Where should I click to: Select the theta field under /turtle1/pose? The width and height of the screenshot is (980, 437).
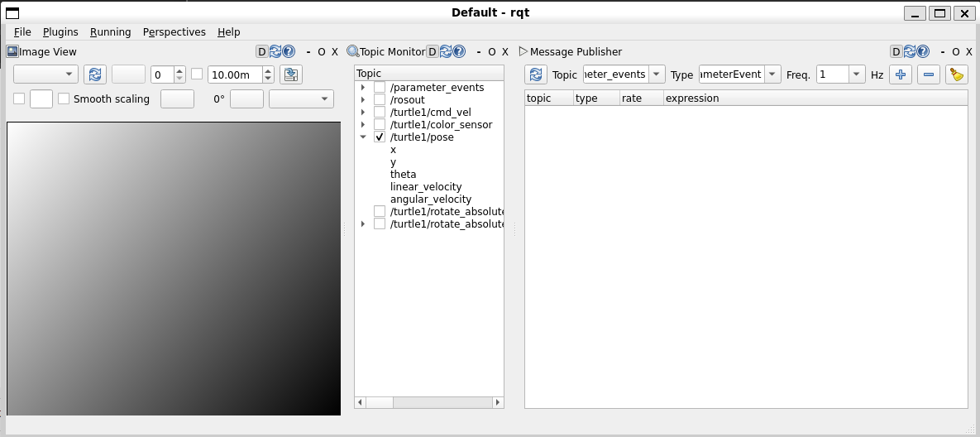point(403,174)
